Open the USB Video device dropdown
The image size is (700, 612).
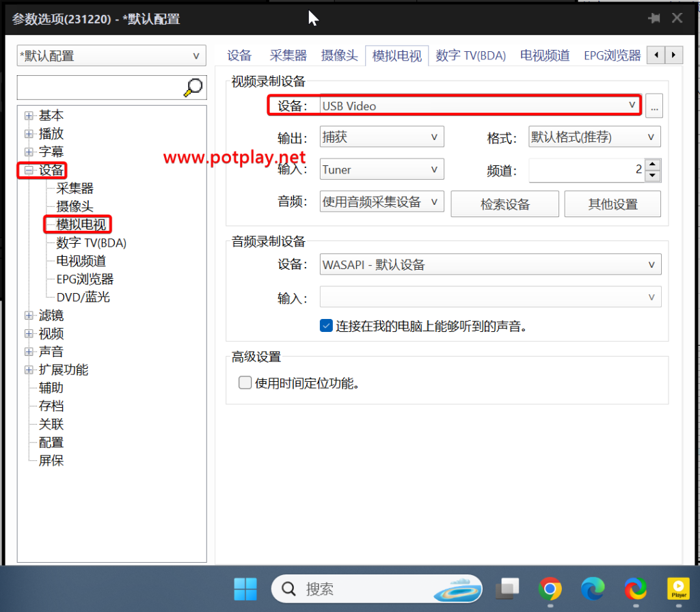(x=480, y=106)
